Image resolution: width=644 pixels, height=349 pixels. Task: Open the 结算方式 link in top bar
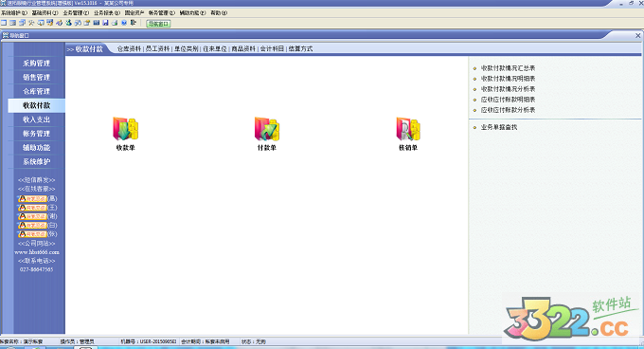(300, 49)
